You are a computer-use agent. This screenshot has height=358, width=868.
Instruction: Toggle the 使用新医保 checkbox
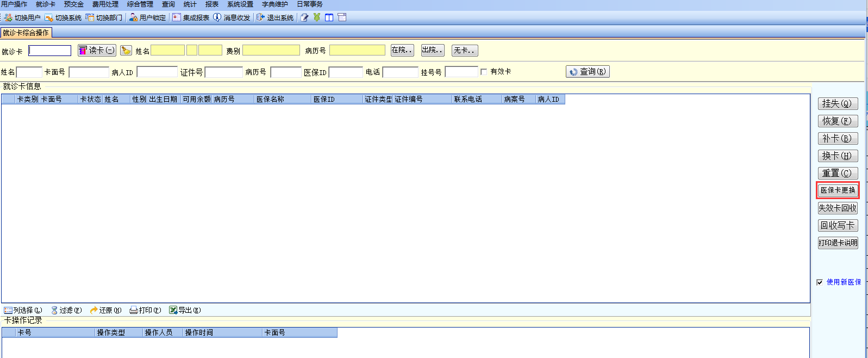click(x=820, y=282)
